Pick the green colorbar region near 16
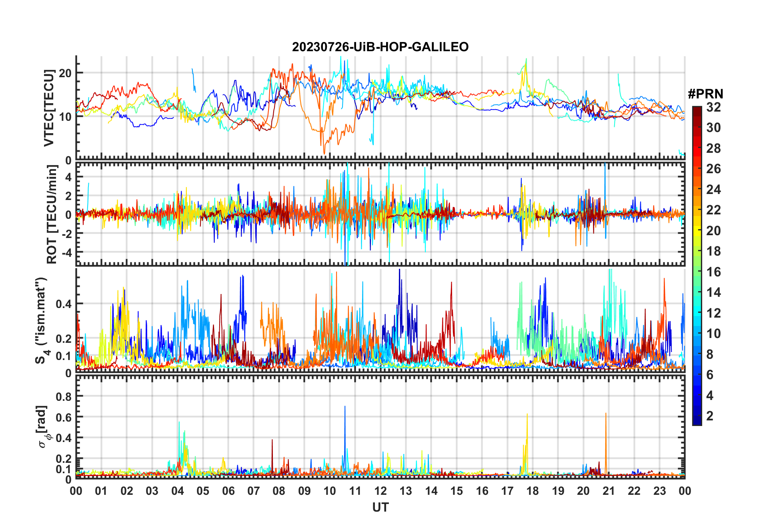 [x=697, y=272]
